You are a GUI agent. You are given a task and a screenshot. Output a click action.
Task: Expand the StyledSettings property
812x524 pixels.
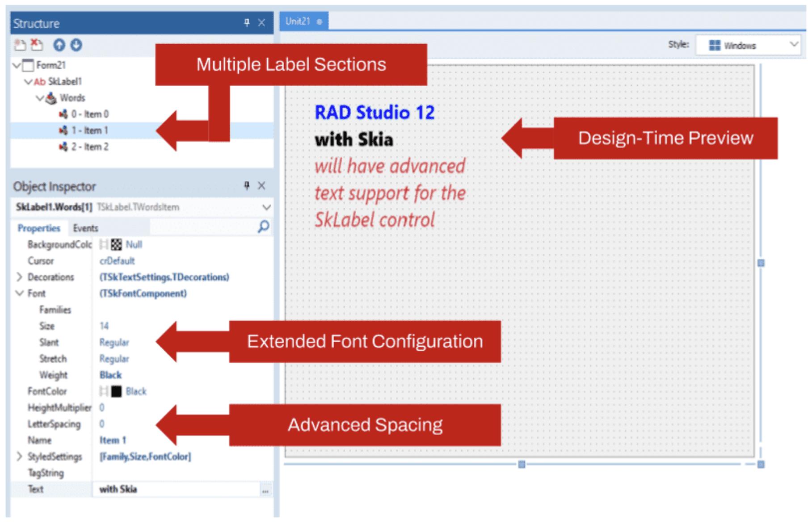pyautogui.click(x=19, y=457)
